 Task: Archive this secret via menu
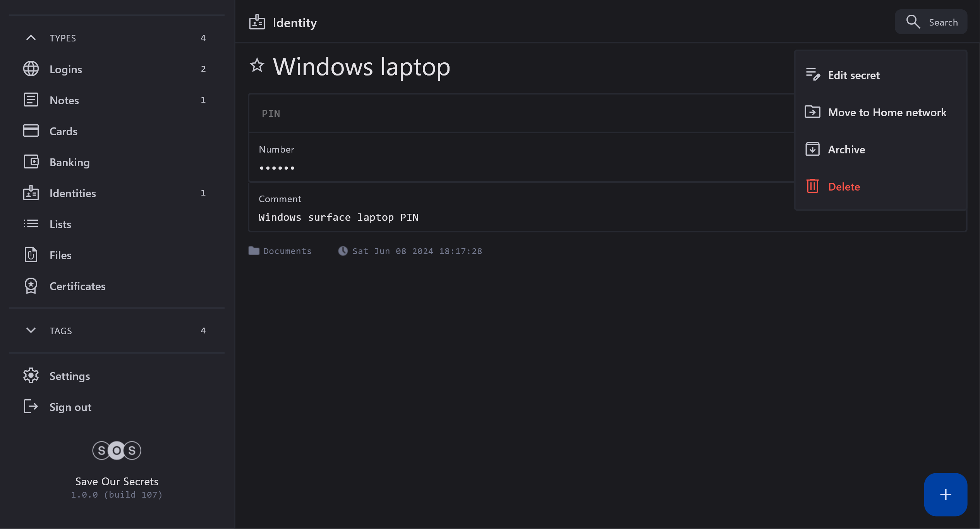click(846, 149)
